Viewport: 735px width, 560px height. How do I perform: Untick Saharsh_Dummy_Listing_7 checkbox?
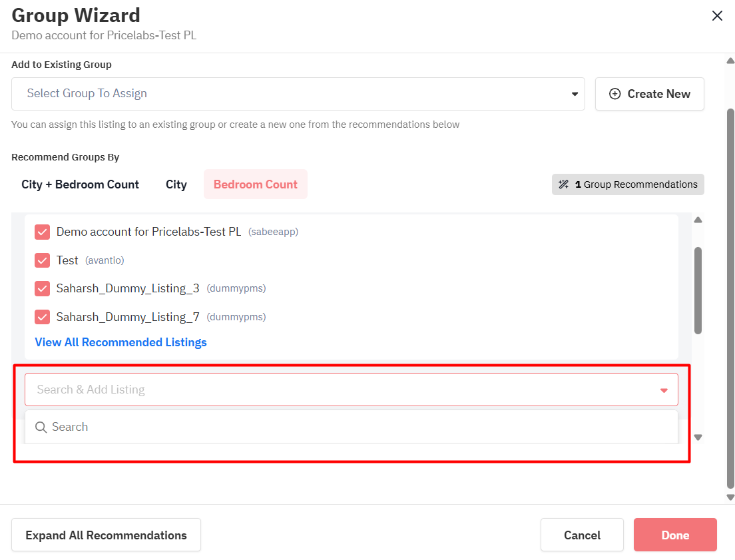[43, 317]
